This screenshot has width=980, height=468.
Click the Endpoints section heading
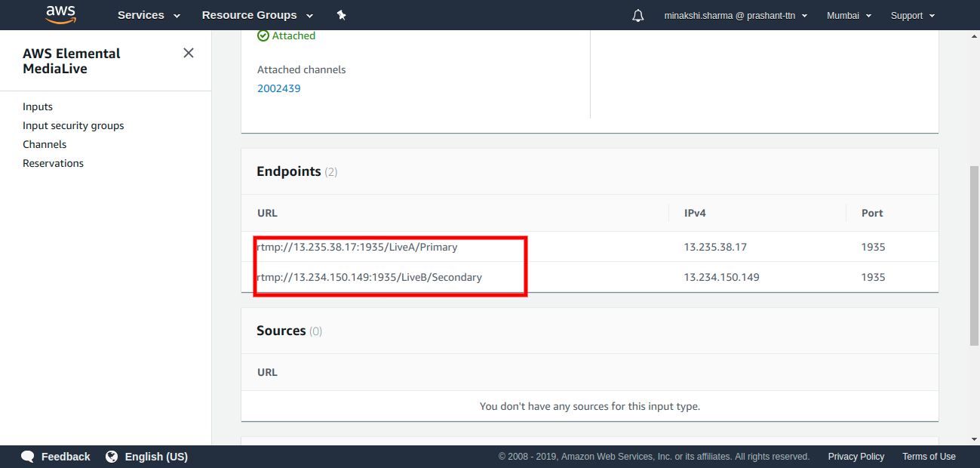[289, 171]
